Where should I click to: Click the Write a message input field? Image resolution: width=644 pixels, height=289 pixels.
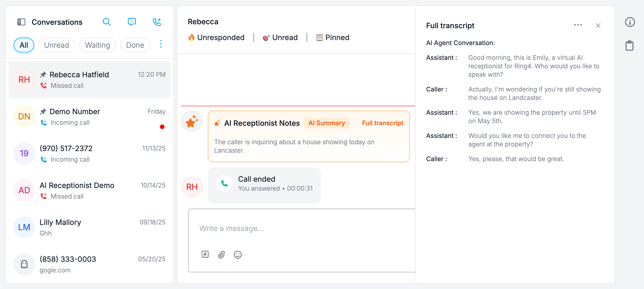(301, 228)
